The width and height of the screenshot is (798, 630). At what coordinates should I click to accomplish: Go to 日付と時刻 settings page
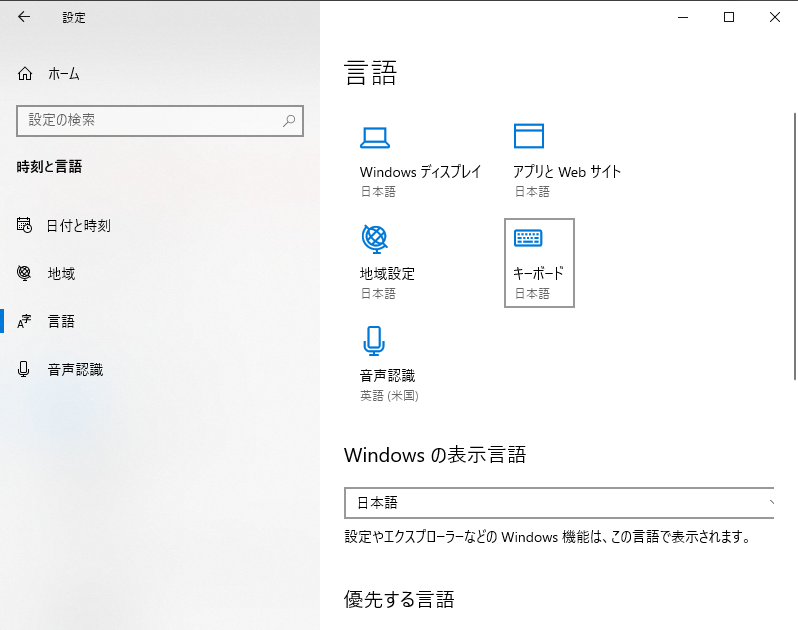click(x=78, y=225)
